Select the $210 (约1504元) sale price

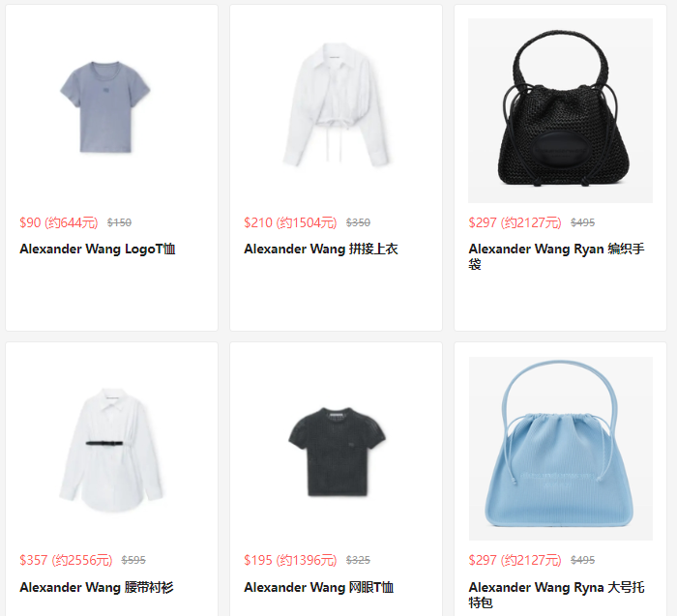[290, 222]
